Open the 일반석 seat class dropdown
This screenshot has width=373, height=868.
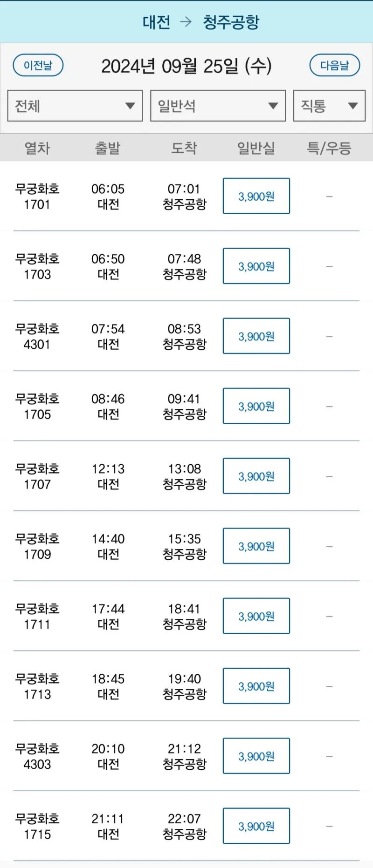click(218, 106)
